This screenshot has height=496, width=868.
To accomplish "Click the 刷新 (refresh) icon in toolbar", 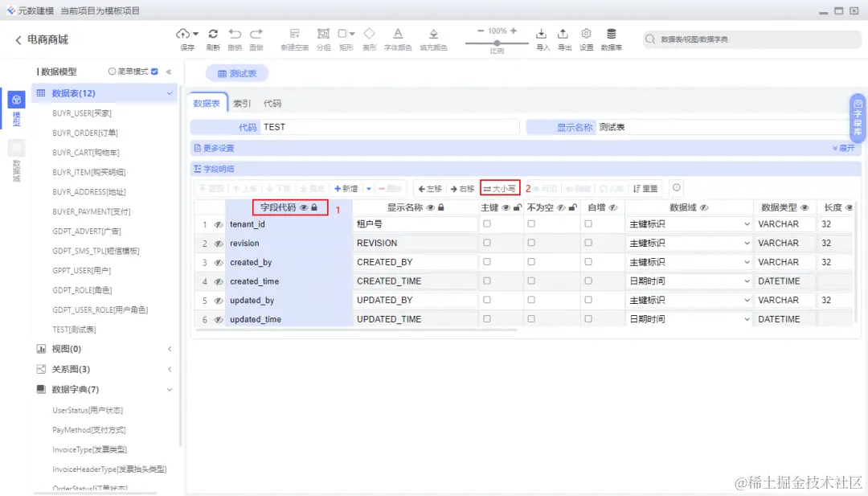I will 213,34.
